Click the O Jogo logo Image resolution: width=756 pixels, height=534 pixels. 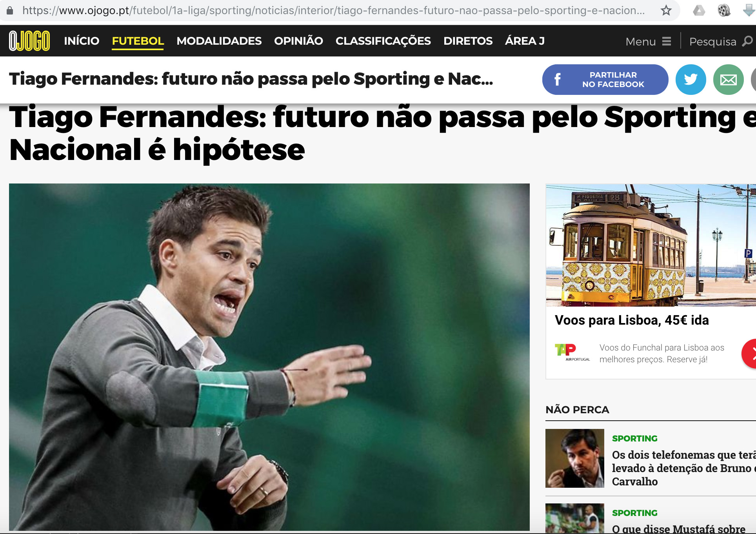click(x=29, y=41)
